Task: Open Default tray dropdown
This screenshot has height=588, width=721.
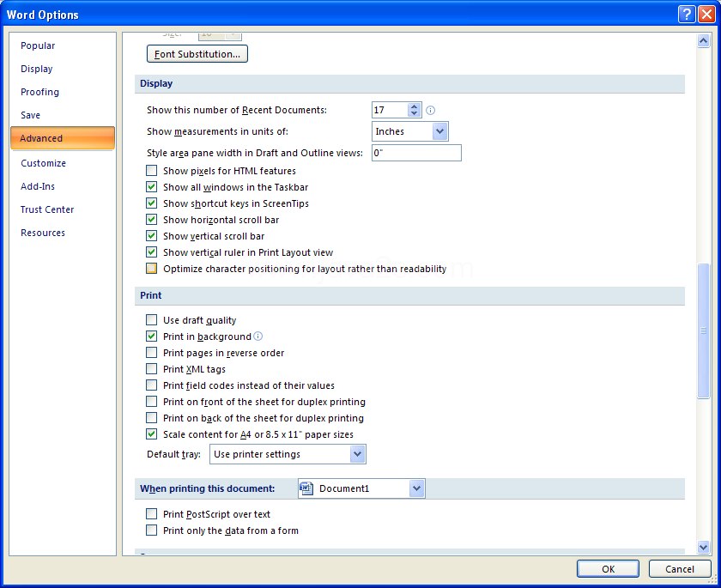Action: [x=288, y=454]
